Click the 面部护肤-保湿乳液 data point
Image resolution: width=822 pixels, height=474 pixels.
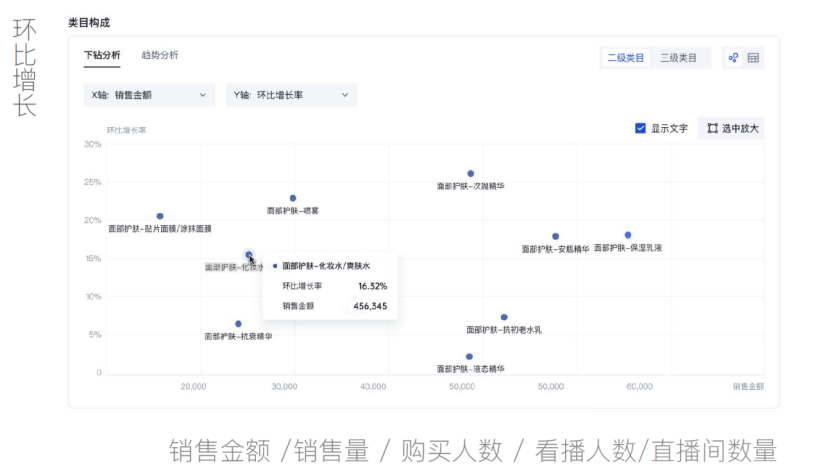point(628,235)
